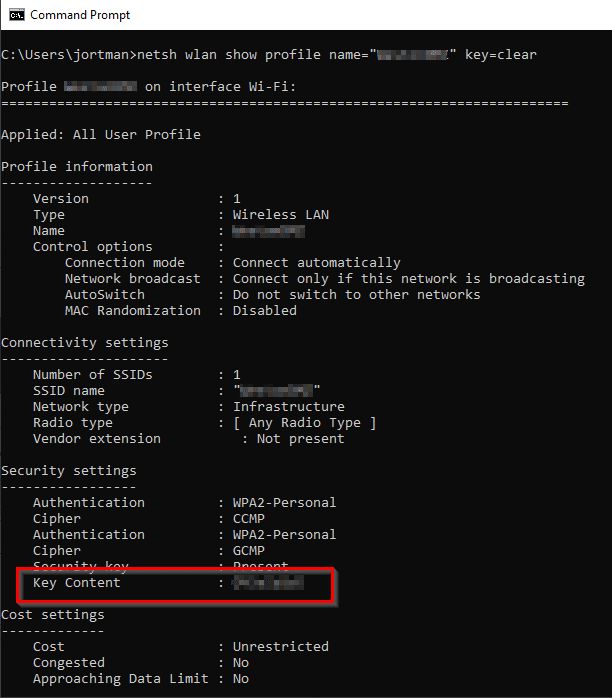Screen dimensions: 612x698
Task: Click the Wireless LAN type value
Action: tap(281, 215)
